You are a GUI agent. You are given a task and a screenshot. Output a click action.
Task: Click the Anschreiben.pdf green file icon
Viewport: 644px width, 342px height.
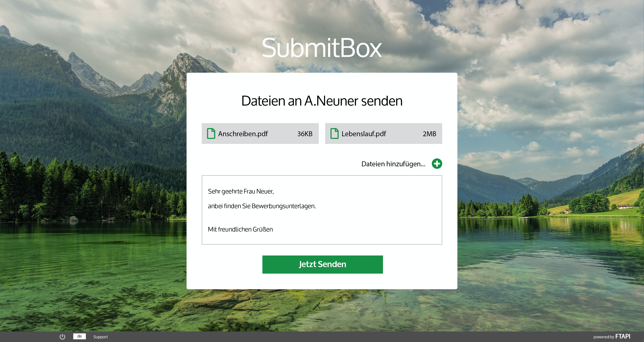[211, 133]
